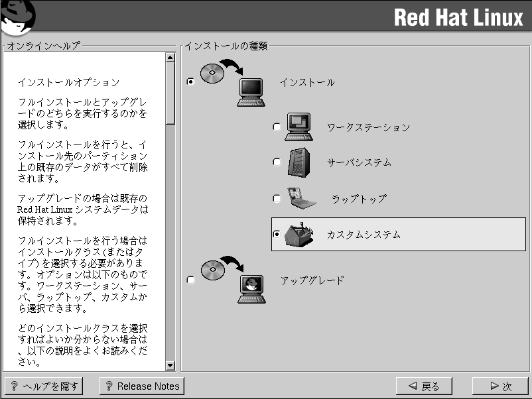Select the アップグレード radio button
532x399 pixels.
tap(191, 280)
